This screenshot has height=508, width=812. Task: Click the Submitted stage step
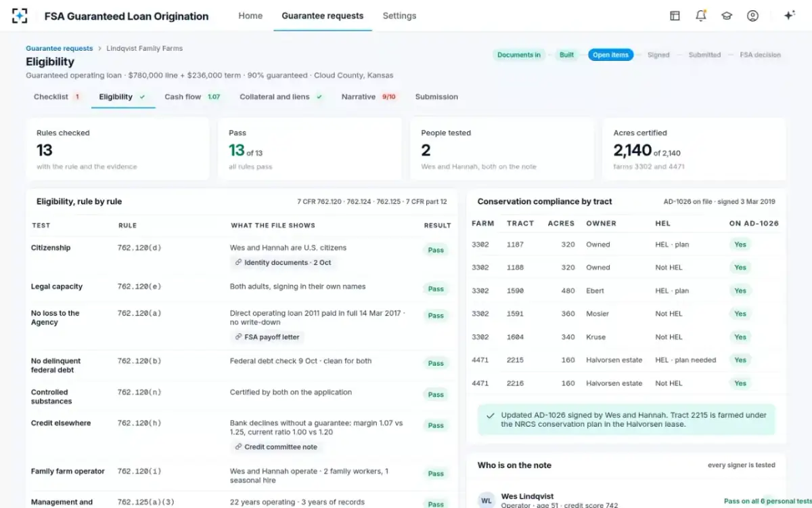[704, 55]
